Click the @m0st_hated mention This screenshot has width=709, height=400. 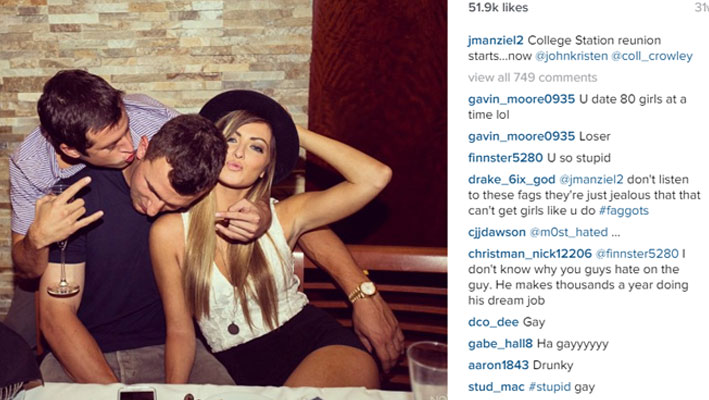(x=568, y=232)
